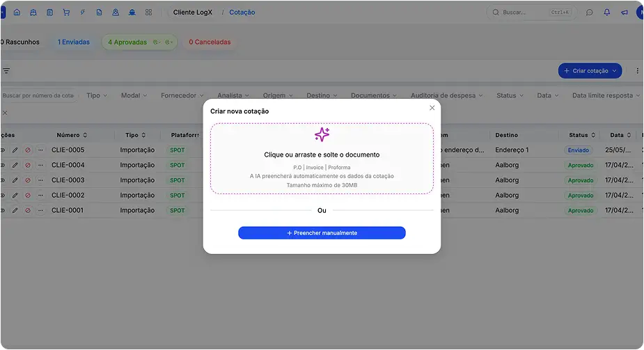
Task: Open the notifications bell
Action: point(606,13)
